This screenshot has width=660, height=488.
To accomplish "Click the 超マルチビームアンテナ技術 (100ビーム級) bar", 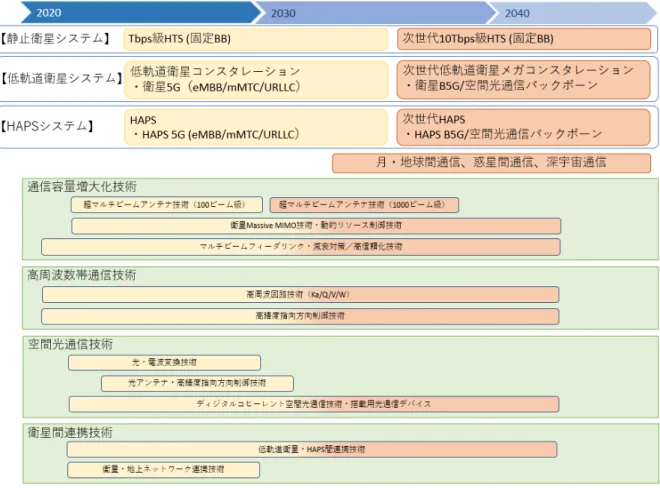I will click(x=167, y=205).
